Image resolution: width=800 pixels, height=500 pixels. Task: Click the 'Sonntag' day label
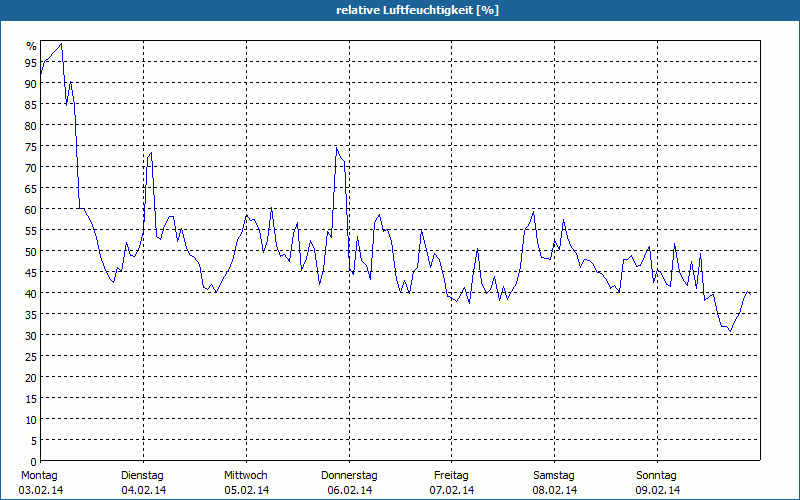657,475
